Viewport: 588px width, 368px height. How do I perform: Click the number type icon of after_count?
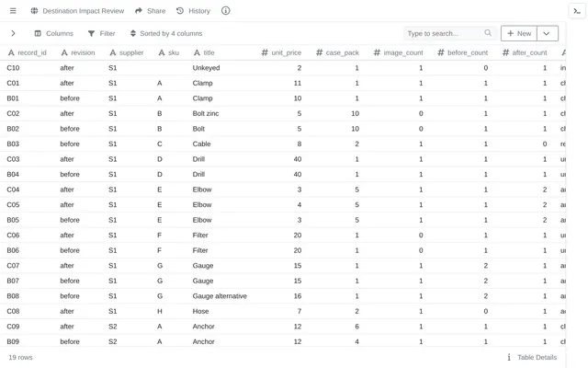506,52
